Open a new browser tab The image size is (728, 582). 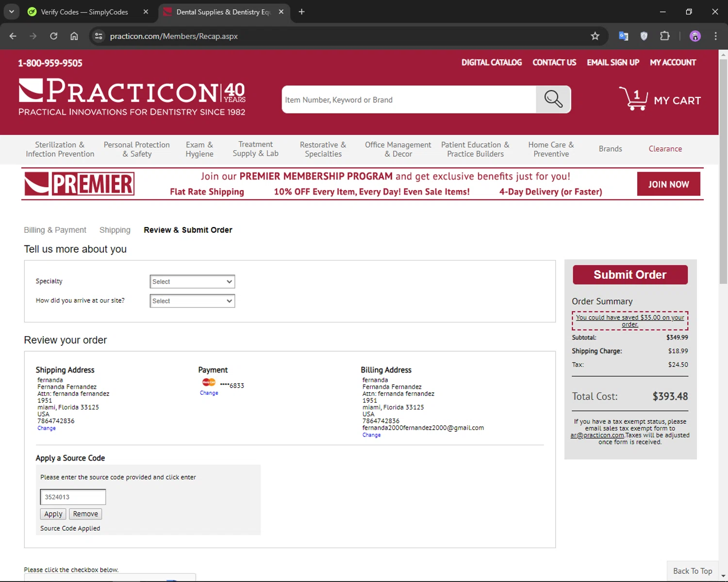[301, 12]
